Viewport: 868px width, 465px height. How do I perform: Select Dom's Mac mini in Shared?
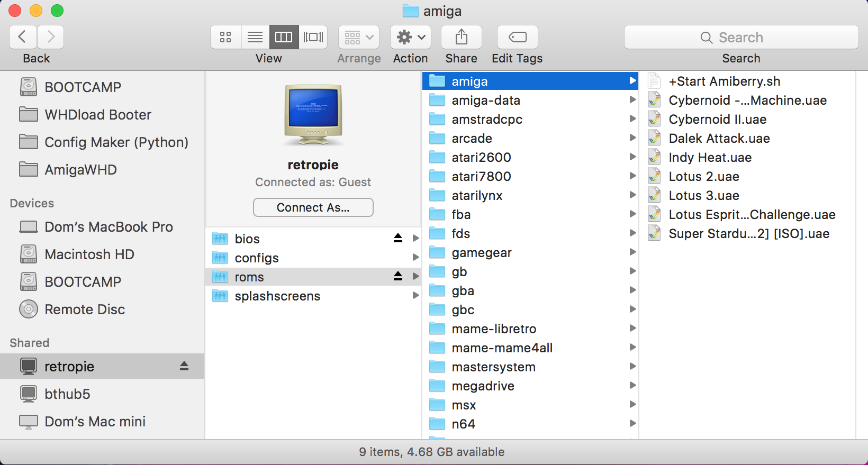pyautogui.click(x=102, y=421)
